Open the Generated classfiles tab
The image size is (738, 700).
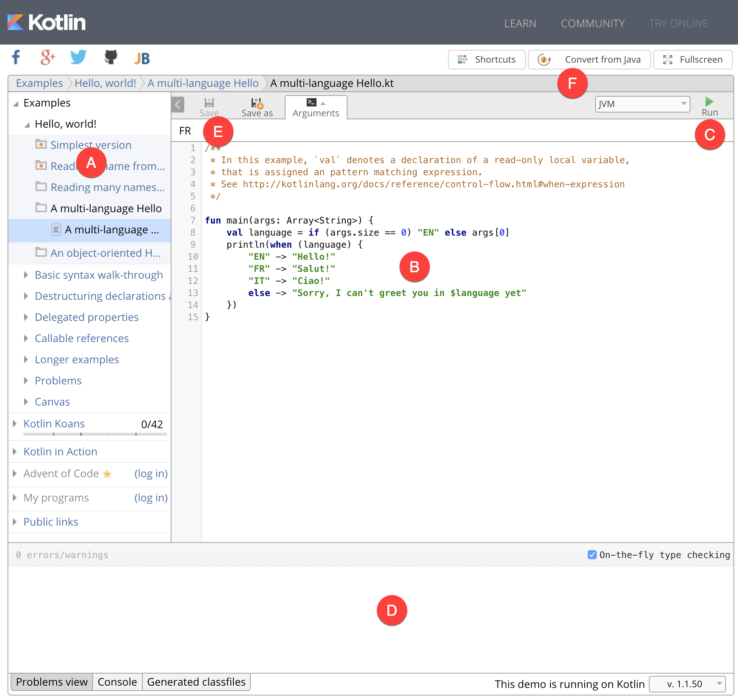click(x=196, y=682)
